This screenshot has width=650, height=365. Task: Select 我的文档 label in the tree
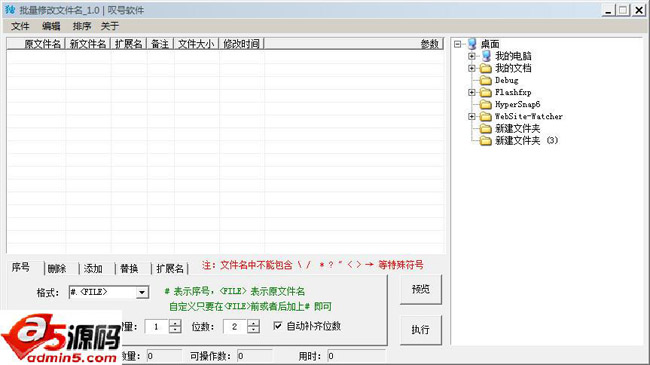coord(513,68)
